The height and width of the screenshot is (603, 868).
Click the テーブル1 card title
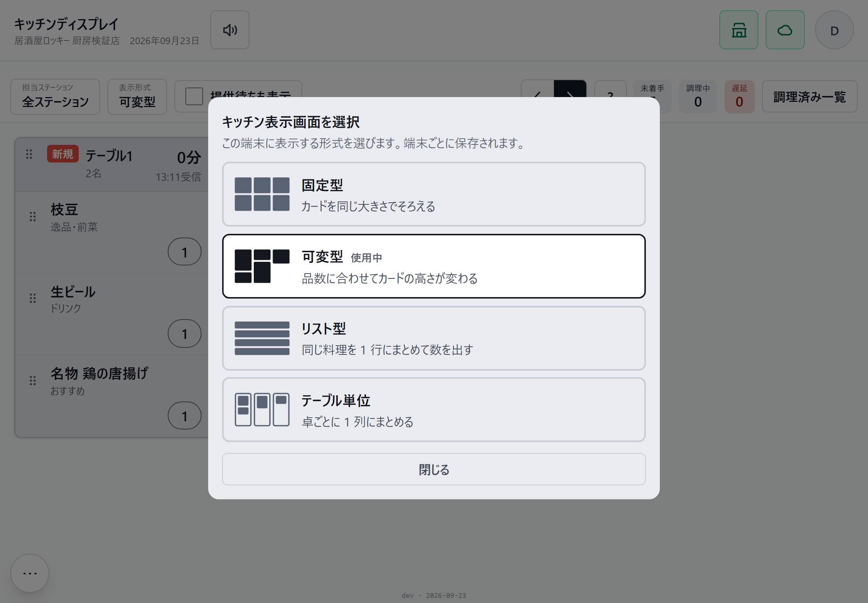[109, 156]
